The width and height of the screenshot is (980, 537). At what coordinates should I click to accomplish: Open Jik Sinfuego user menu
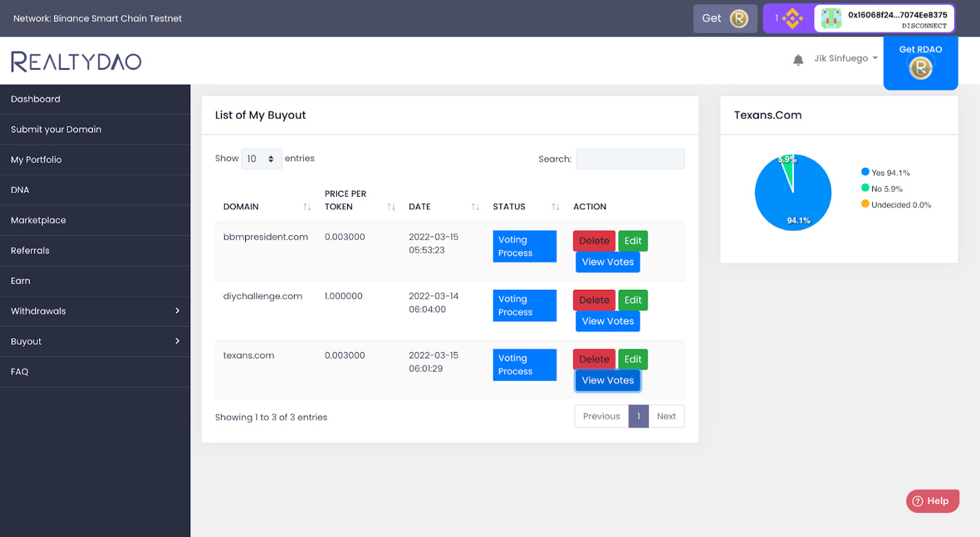[x=846, y=59]
